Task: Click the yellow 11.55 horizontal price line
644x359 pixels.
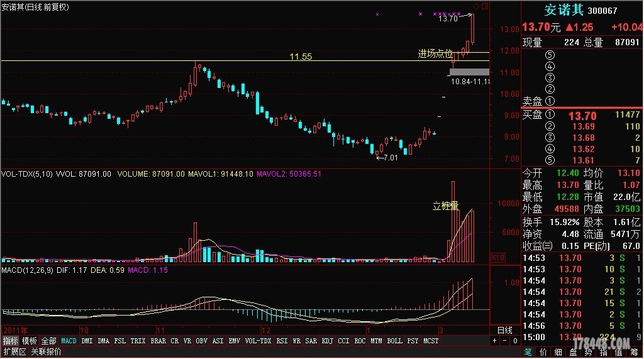Action: [x=126, y=60]
